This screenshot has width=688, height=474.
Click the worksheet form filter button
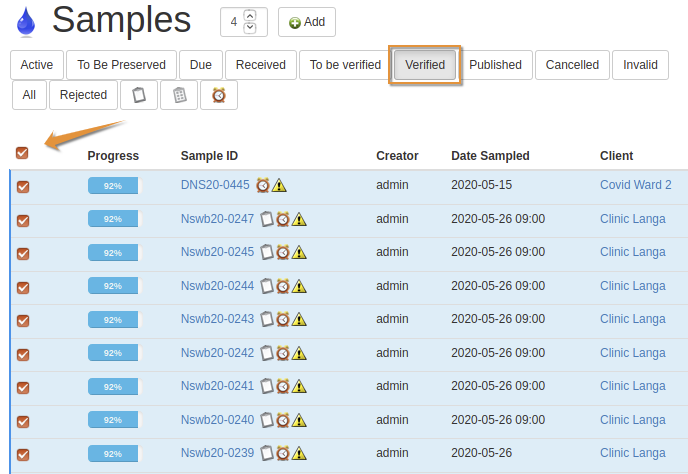[x=179, y=95]
